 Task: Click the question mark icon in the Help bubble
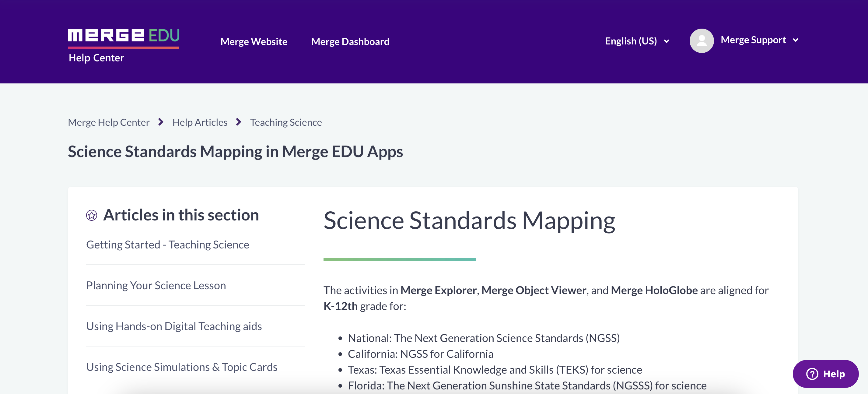pos(812,374)
